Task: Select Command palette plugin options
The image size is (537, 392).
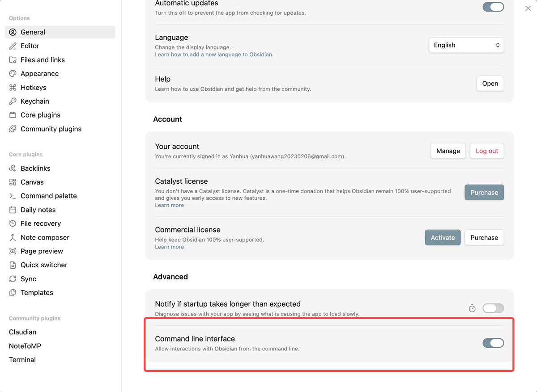Action: (x=60, y=196)
